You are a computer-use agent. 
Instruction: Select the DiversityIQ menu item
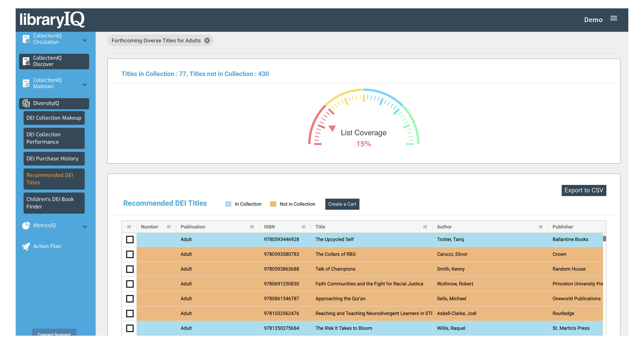coord(54,103)
